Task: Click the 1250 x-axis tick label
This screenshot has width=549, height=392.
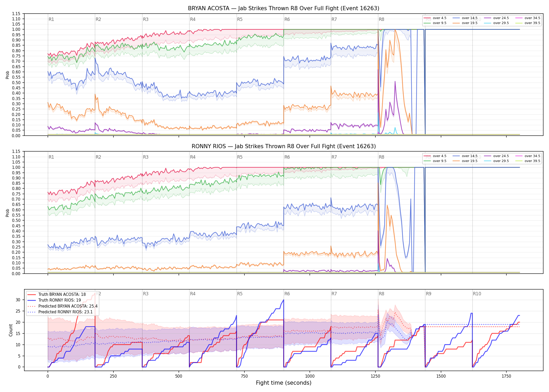Action: pos(375,376)
